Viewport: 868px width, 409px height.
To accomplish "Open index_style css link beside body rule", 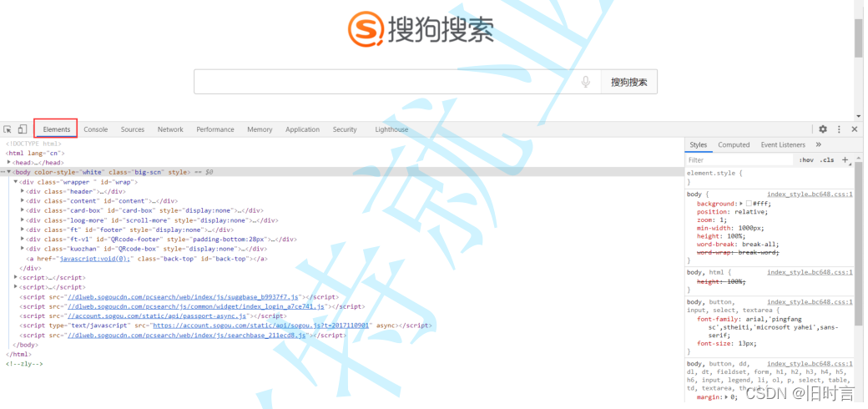I will (x=810, y=194).
